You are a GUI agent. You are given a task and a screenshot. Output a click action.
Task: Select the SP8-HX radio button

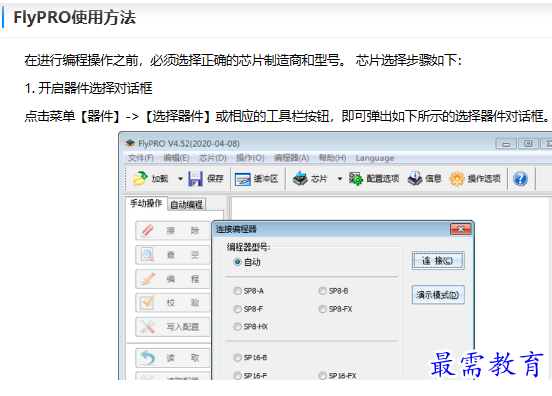click(x=237, y=327)
